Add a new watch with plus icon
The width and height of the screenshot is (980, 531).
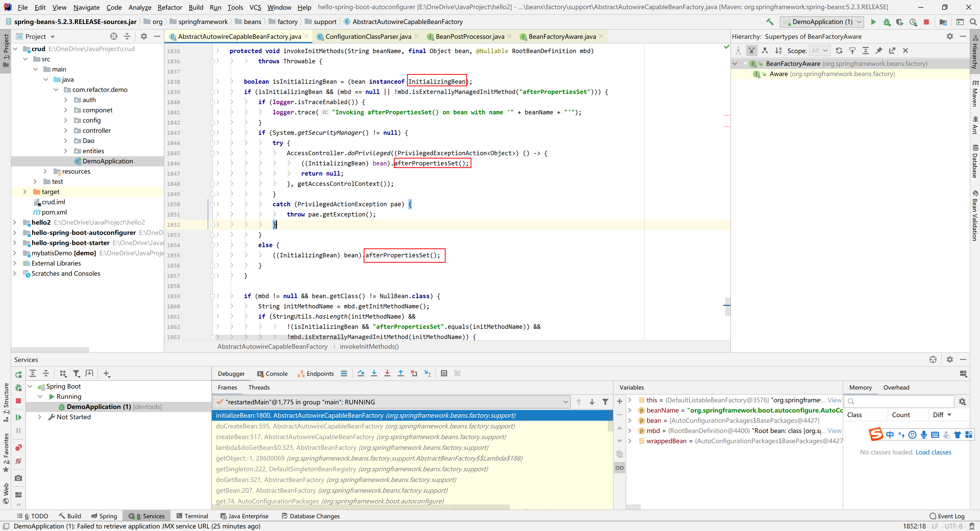(x=619, y=401)
